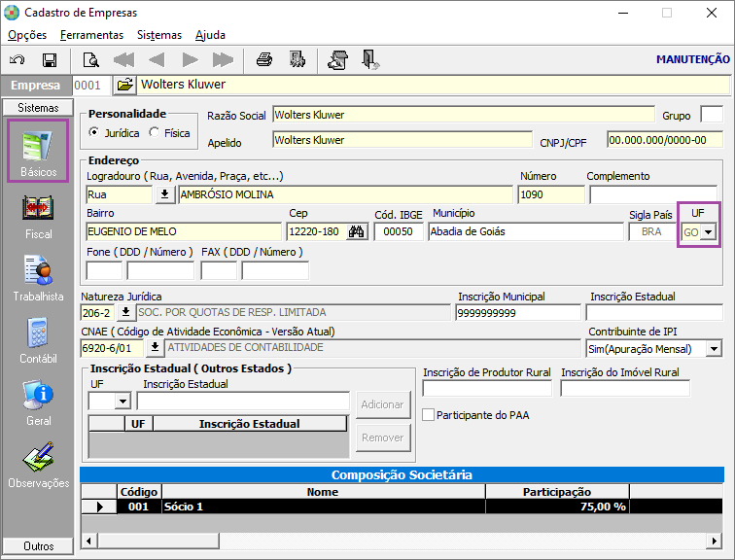Click the scroll document toolbar icon
Viewport: 735px width, 560px height.
click(x=338, y=60)
